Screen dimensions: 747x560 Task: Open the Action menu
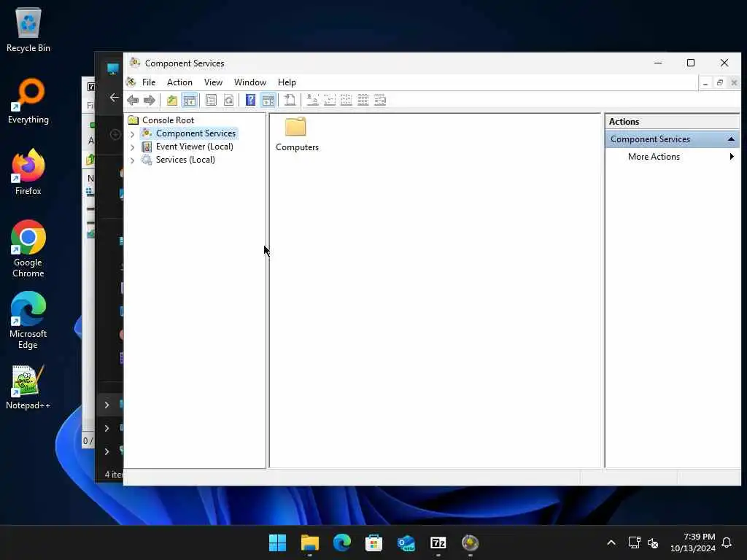pyautogui.click(x=179, y=82)
